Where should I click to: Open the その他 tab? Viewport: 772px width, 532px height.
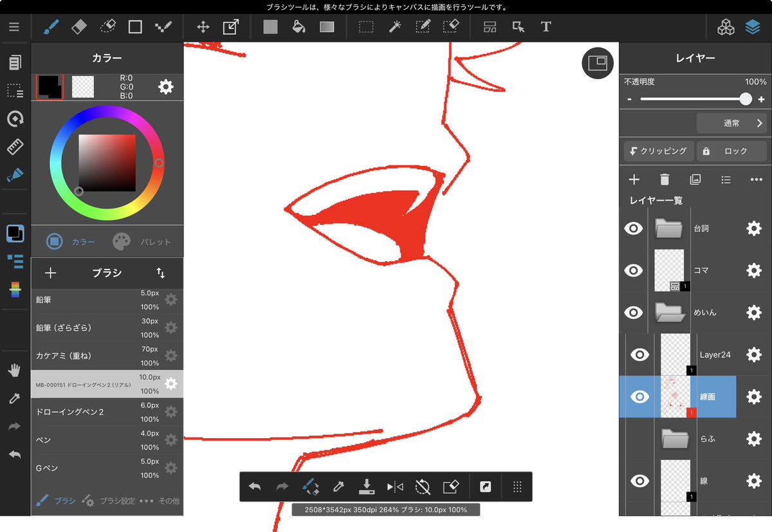click(160, 500)
